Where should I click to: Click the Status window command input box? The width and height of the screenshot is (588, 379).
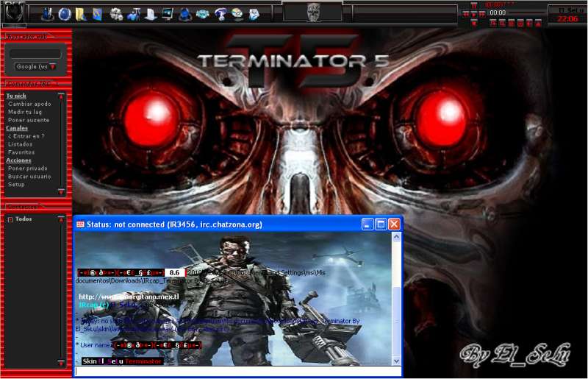237,371
